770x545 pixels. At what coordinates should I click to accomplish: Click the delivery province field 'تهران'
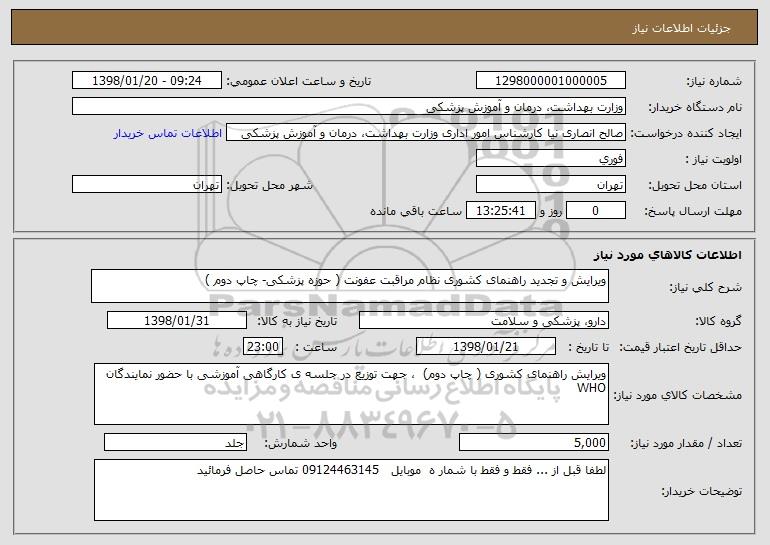click(550, 184)
